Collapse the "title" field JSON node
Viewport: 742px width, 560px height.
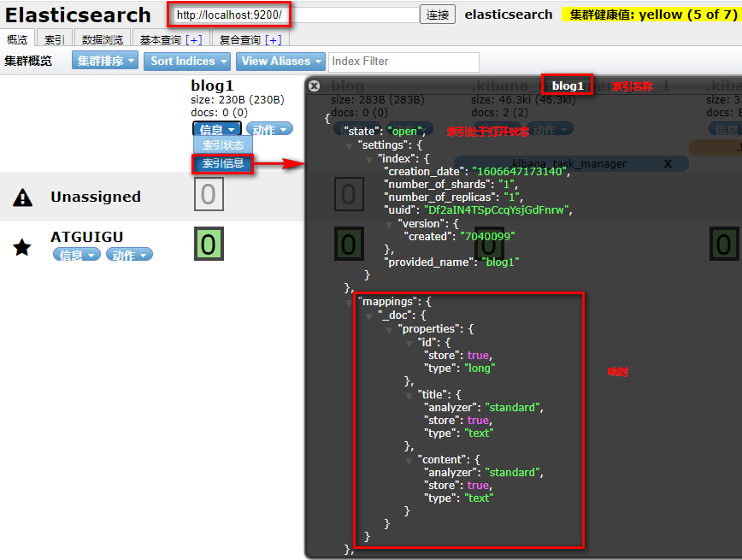(x=409, y=395)
